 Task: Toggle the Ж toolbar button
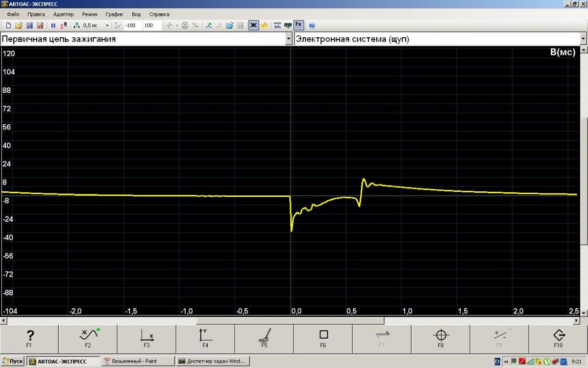click(253, 25)
